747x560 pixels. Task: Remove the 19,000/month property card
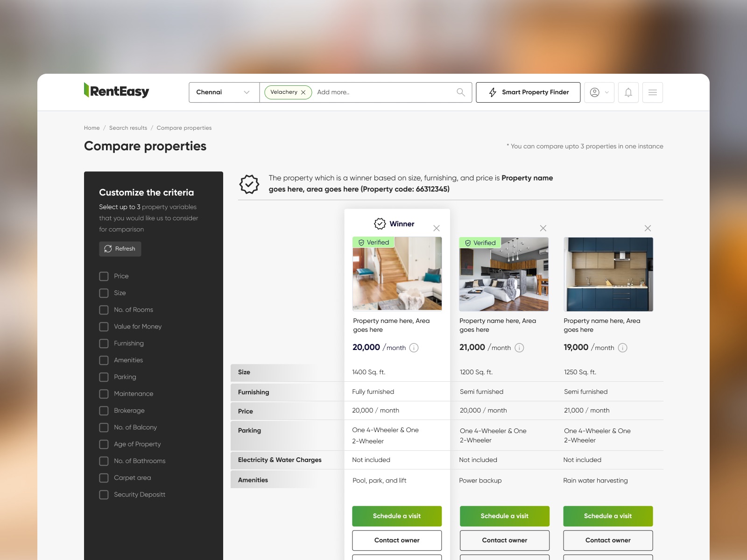coord(648,228)
